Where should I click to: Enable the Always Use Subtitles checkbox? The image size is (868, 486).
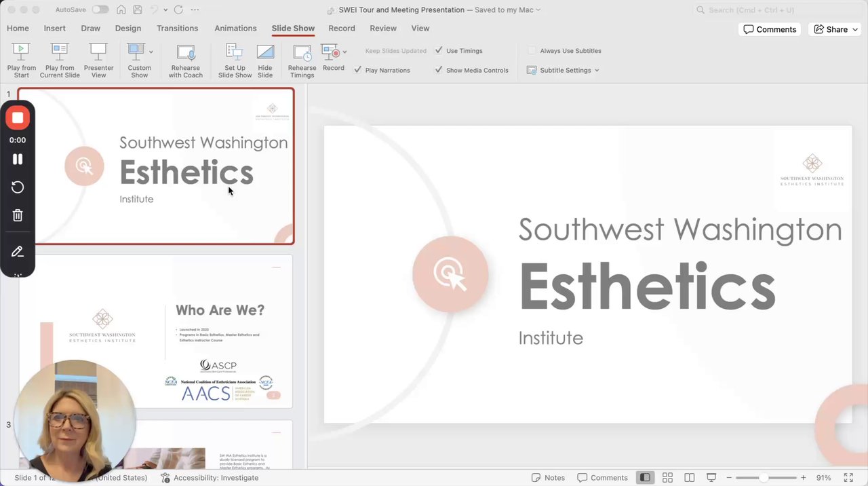coord(532,50)
